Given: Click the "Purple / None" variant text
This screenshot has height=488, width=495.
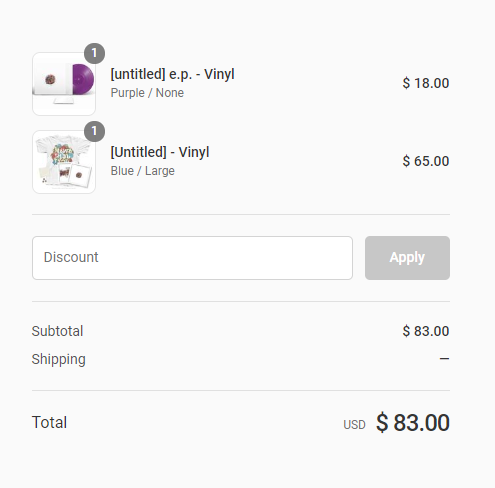Looking at the screenshot, I should pos(147,93).
